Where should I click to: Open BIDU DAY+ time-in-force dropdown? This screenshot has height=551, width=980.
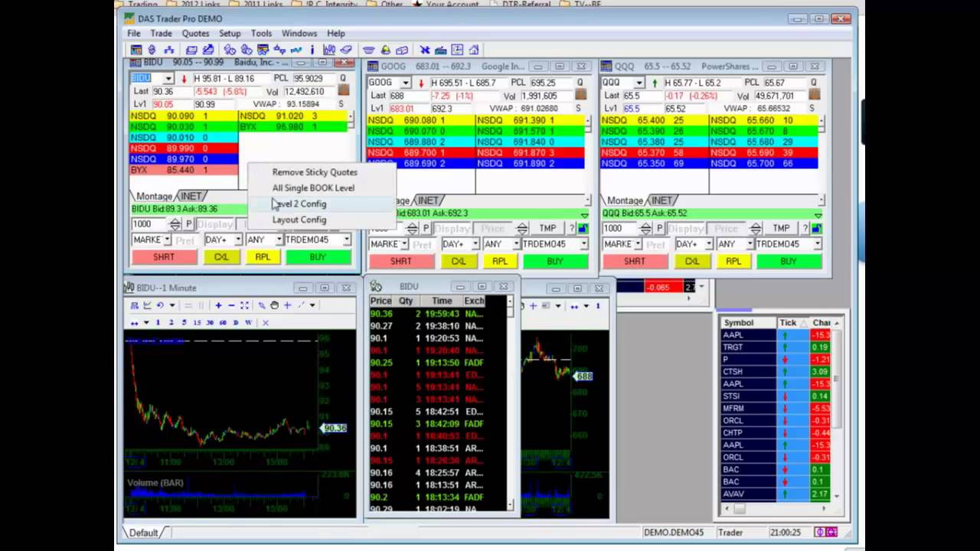[238, 240]
